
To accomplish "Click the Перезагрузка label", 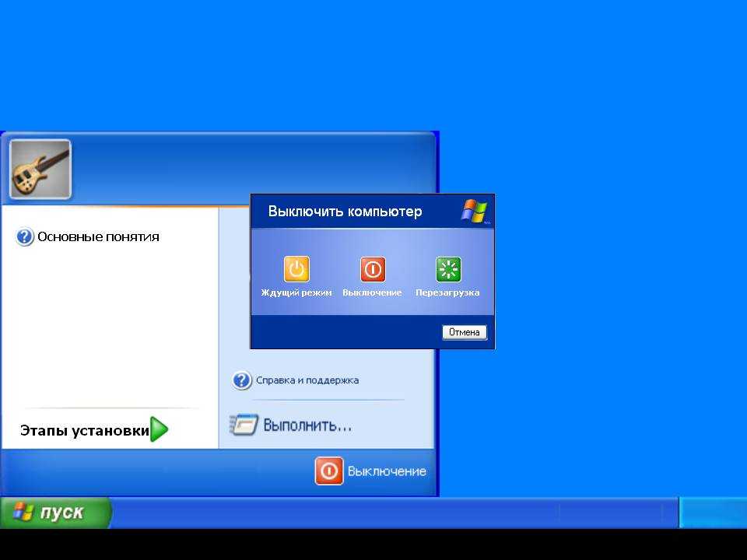I will point(447,293).
